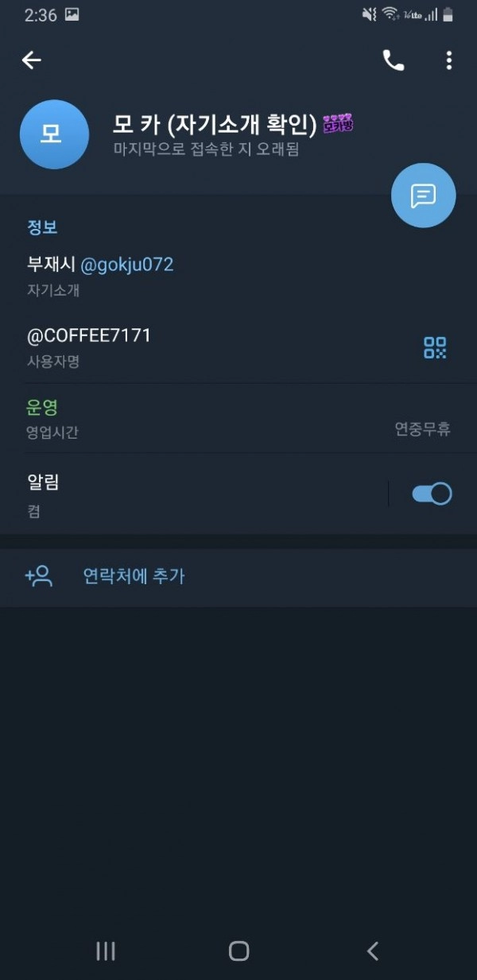
Task: Tap the Android navigation back button
Action: 372,951
